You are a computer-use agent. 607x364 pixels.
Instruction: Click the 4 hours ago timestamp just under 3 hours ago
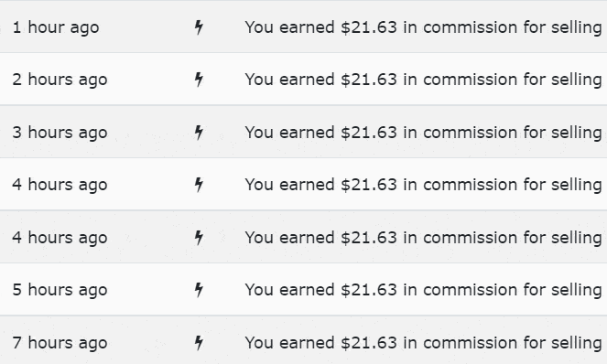point(60,185)
